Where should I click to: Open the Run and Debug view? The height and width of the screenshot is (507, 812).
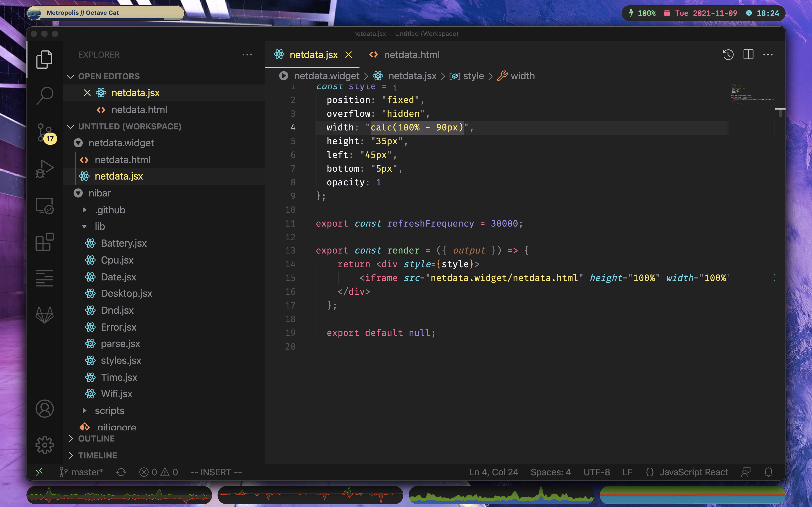pos(45,169)
